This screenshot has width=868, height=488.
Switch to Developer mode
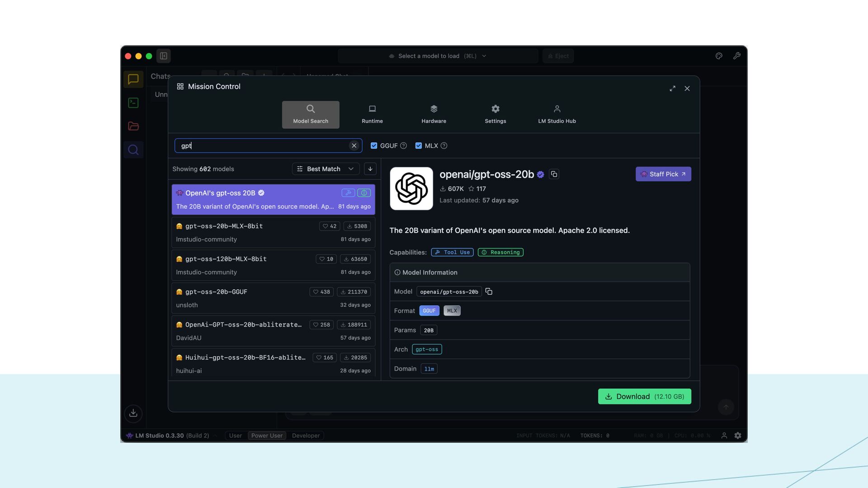pyautogui.click(x=306, y=436)
